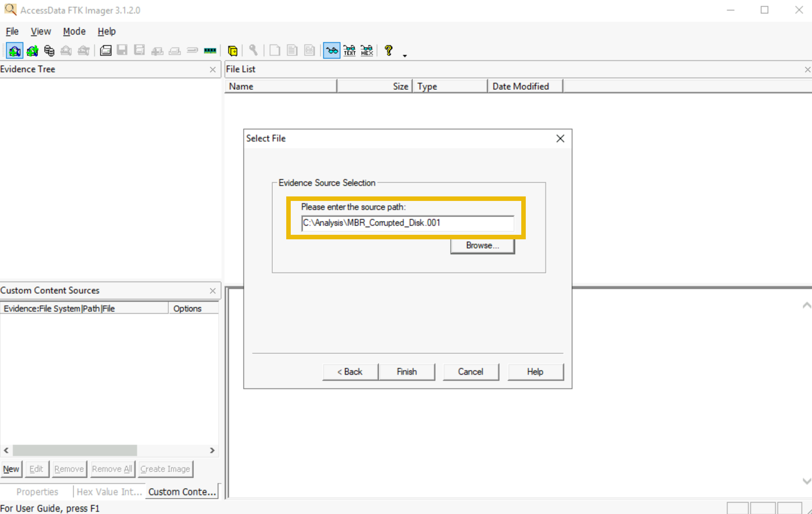Viewport: 812px width, 514px height.
Task: Switch to the Properties tab
Action: coord(37,492)
